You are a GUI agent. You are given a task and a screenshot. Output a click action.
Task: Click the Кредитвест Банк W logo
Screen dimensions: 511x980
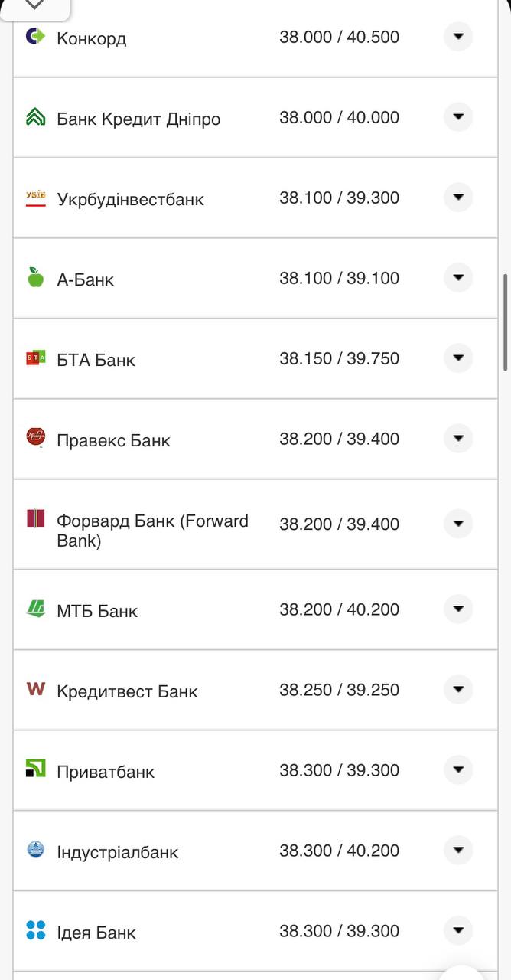(x=36, y=689)
